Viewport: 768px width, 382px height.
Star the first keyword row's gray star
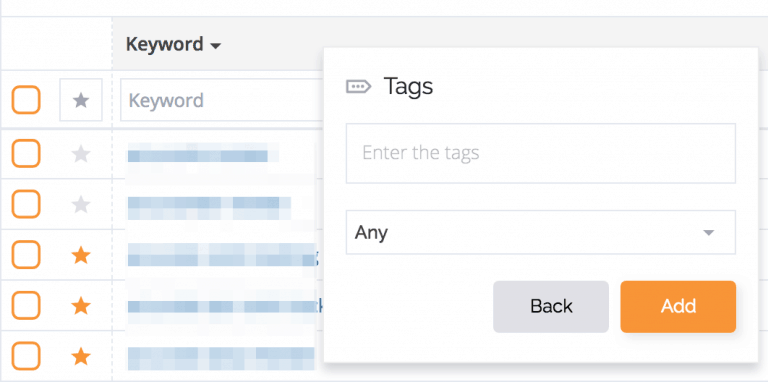81,154
